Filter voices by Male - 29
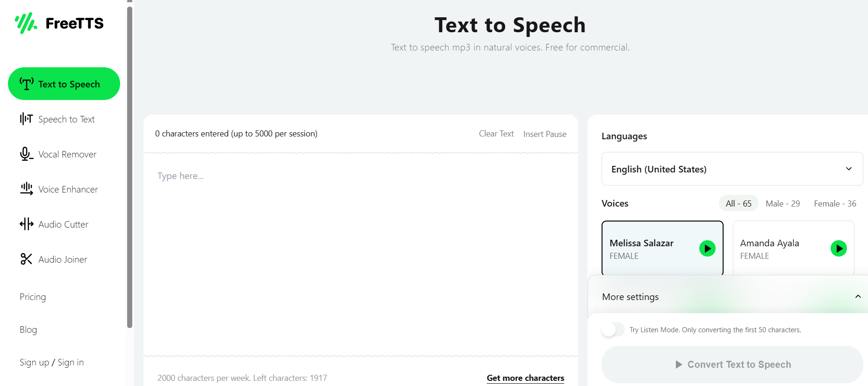 pos(783,203)
